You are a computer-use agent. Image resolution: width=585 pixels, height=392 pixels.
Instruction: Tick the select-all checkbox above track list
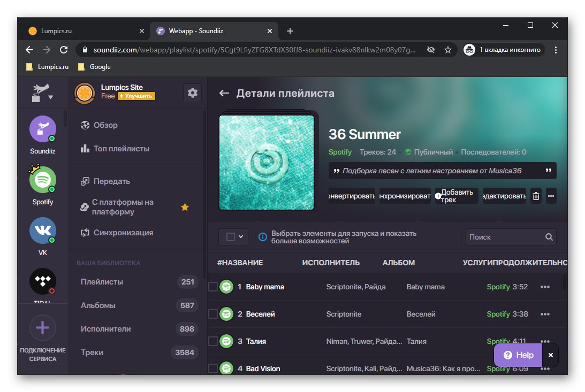coord(231,237)
